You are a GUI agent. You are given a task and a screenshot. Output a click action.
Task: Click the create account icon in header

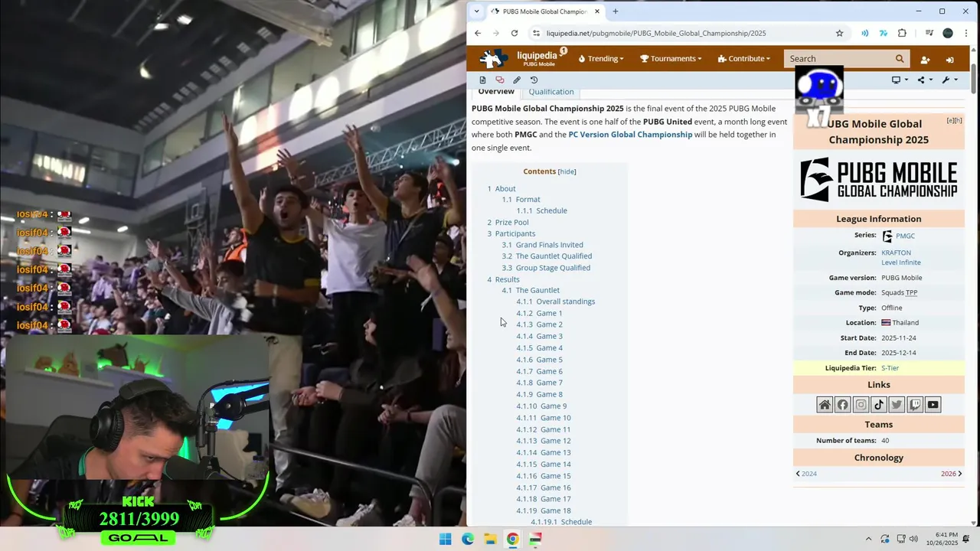click(925, 59)
